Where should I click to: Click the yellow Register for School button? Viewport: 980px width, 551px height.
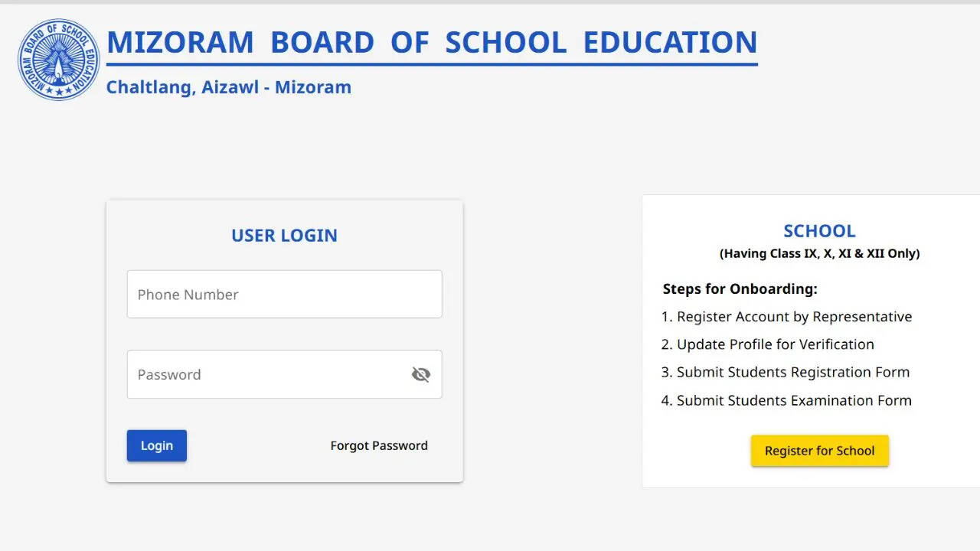click(x=819, y=451)
